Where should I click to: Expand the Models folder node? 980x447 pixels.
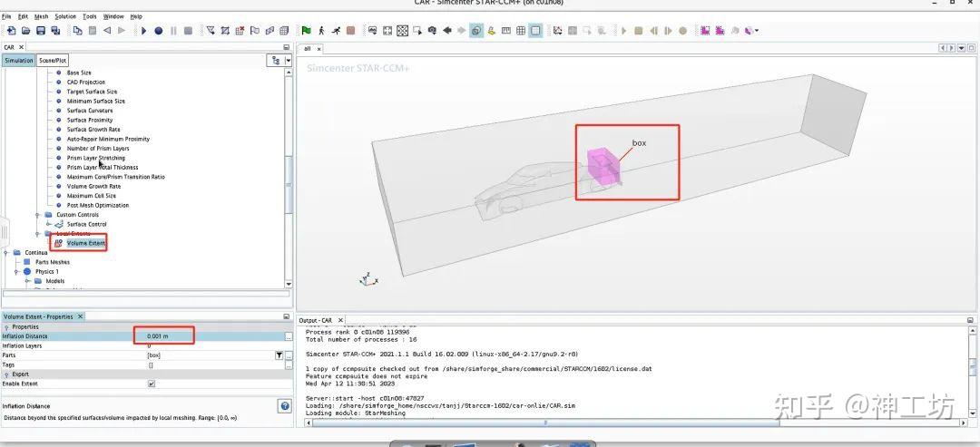pyautogui.click(x=27, y=281)
